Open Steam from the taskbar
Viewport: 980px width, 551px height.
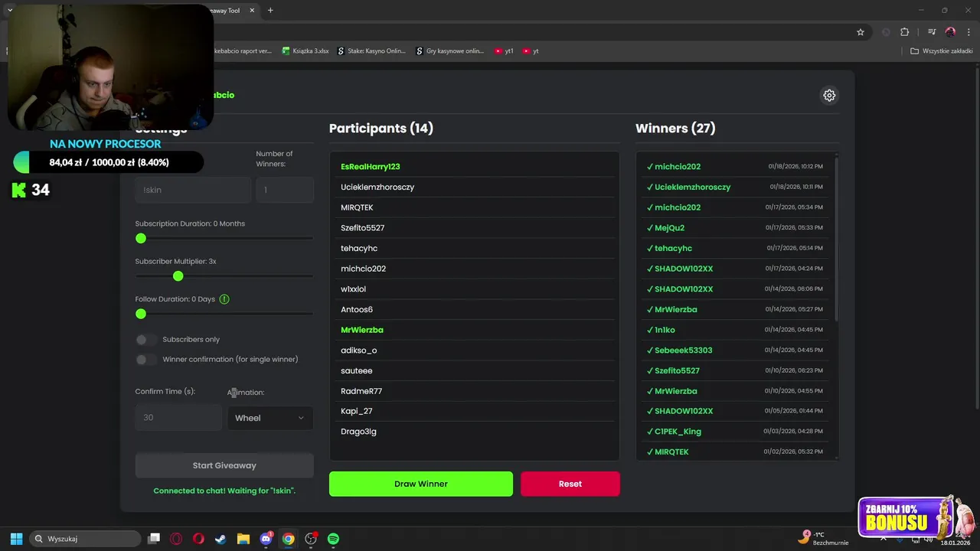point(220,539)
